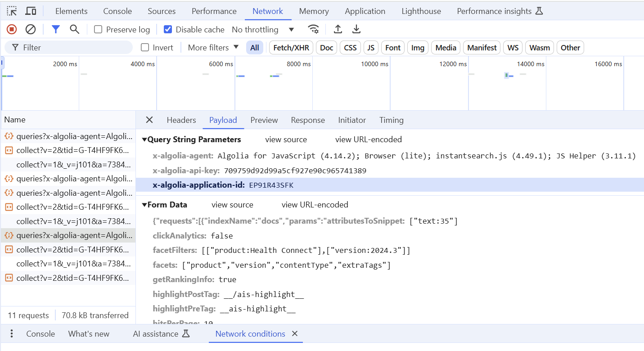
Task: Filter by WS requests
Action: (x=513, y=48)
